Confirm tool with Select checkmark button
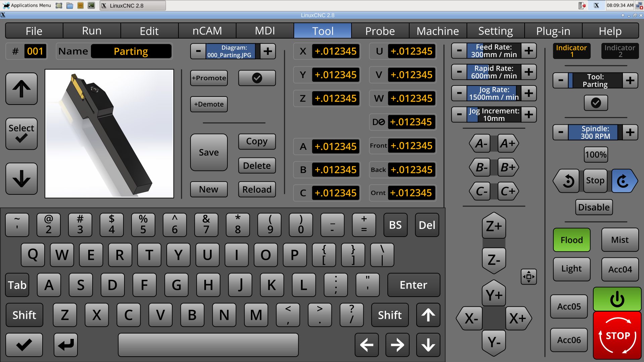The height and width of the screenshot is (362, 644). [21, 133]
